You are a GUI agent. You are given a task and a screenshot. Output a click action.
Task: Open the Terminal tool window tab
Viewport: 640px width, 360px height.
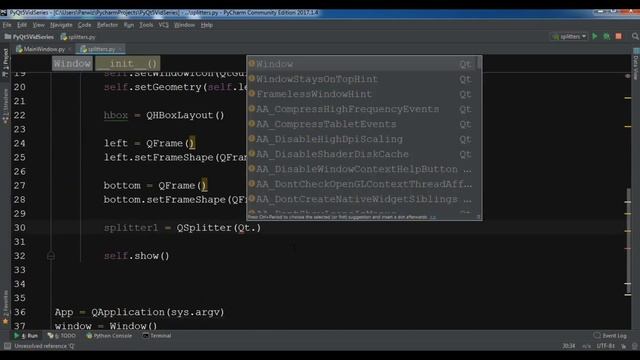click(x=157, y=336)
